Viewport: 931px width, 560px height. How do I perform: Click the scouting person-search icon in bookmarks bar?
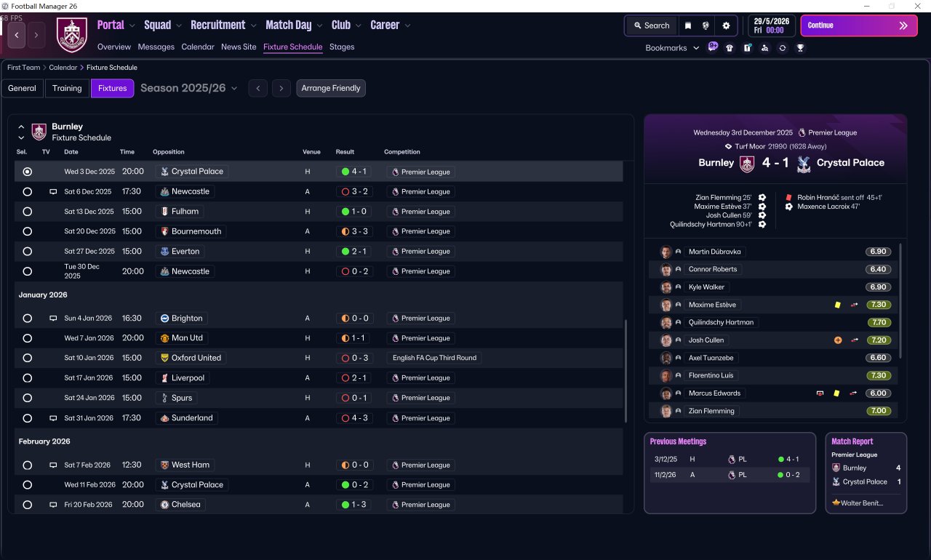764,48
